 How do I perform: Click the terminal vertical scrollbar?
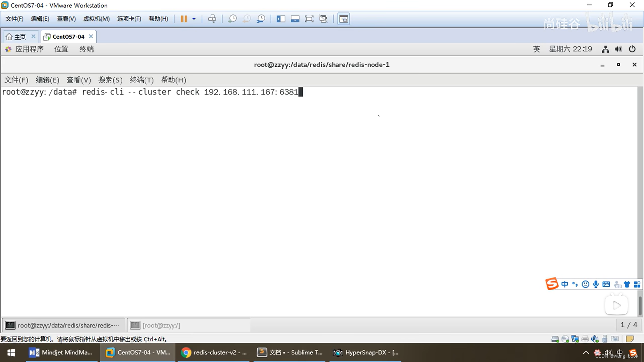(640, 305)
